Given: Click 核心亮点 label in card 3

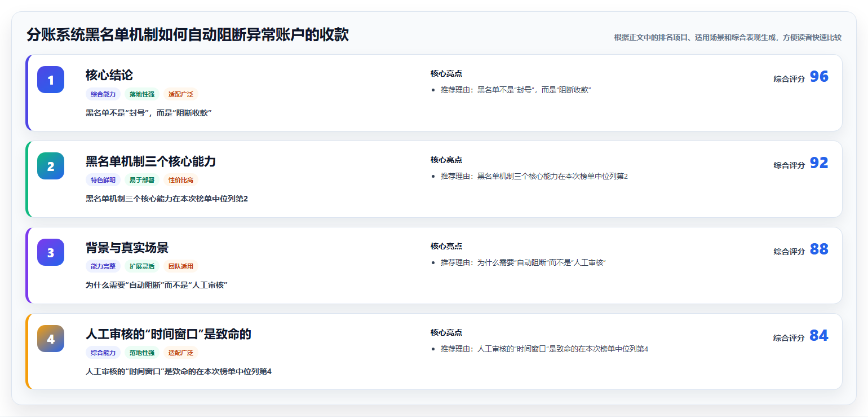Looking at the screenshot, I should (x=446, y=246).
